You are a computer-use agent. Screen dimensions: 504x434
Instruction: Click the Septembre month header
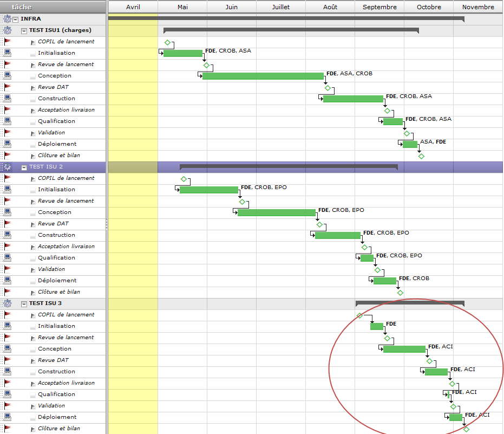(379, 7)
